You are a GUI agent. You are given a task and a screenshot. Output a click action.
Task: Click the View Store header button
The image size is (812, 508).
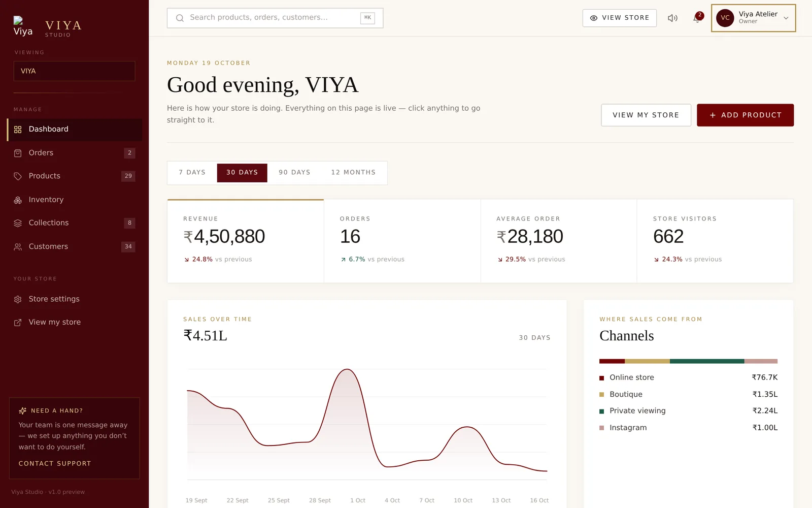point(620,18)
